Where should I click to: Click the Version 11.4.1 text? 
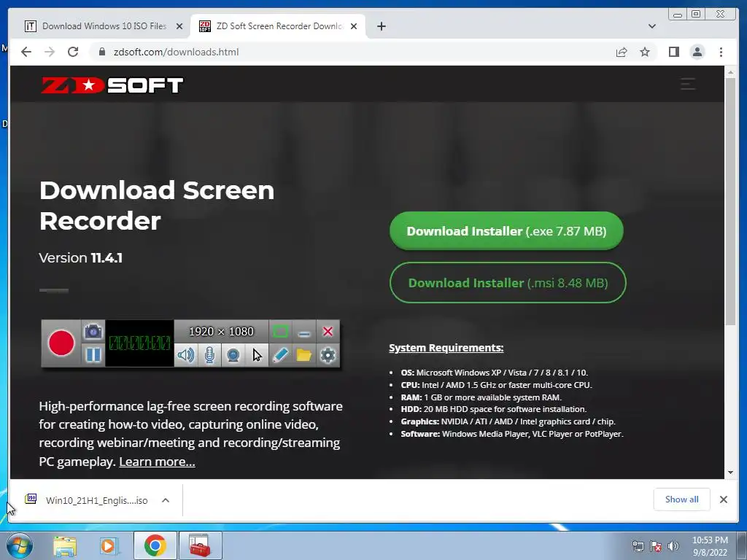click(x=80, y=257)
